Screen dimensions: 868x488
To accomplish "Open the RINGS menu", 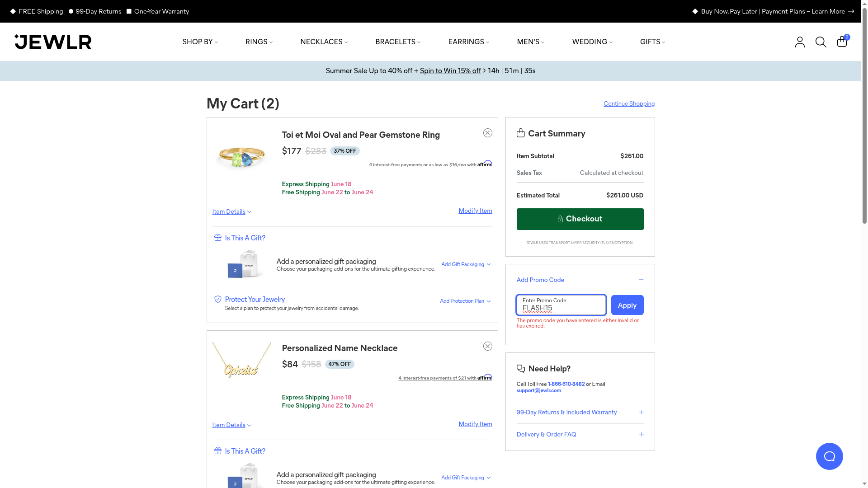I will pyautogui.click(x=259, y=42).
